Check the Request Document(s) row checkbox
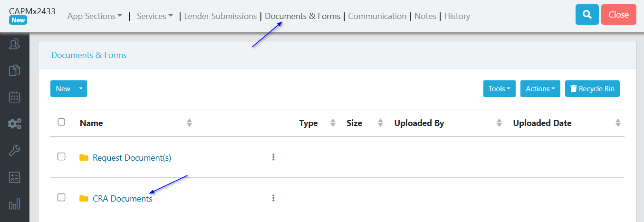This screenshot has height=222, width=644. pyautogui.click(x=61, y=156)
